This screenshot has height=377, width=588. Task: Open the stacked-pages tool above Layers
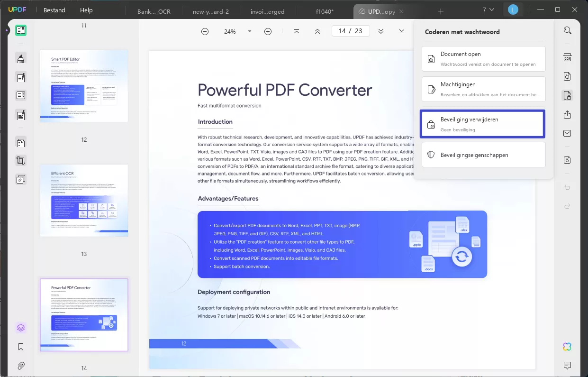[21, 179]
